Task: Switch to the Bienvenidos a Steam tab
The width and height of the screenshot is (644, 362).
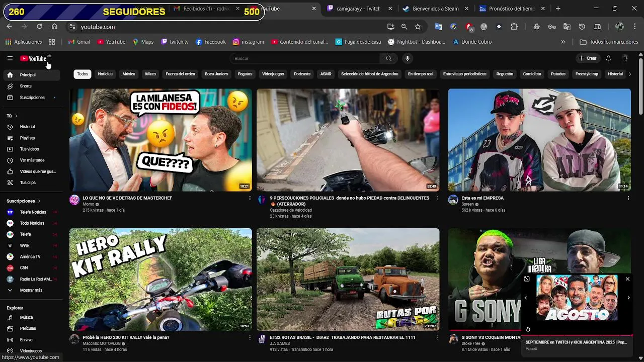Action: click(436, 9)
